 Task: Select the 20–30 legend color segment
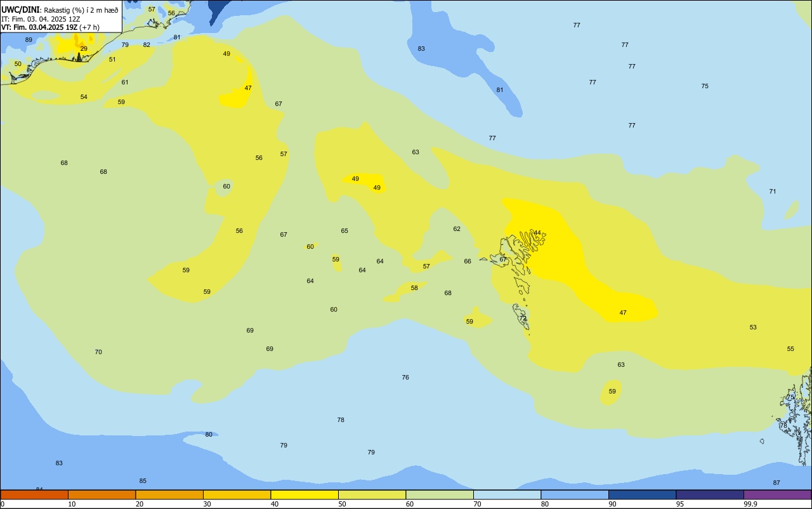click(x=169, y=494)
